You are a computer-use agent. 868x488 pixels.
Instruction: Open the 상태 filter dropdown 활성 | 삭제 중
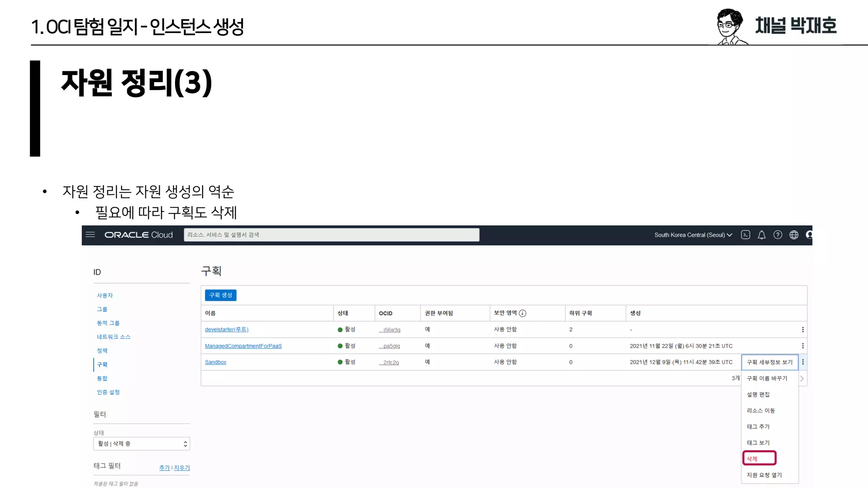tap(142, 444)
